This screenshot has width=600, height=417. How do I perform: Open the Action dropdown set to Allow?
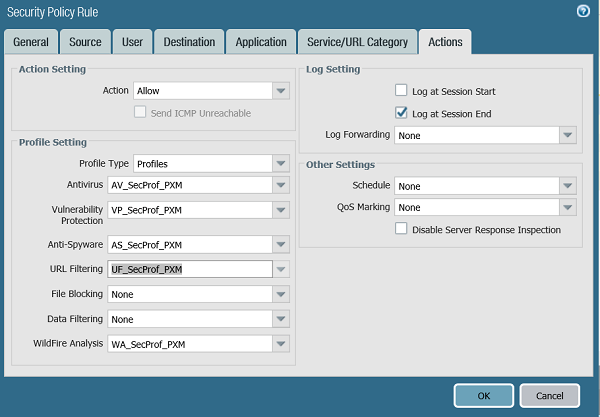click(281, 91)
